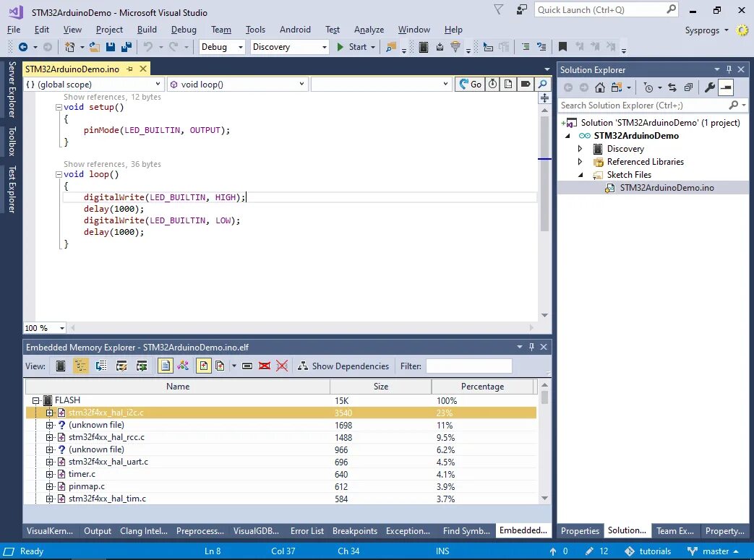Open the Build menu
The height and width of the screenshot is (560, 754).
click(x=147, y=30)
